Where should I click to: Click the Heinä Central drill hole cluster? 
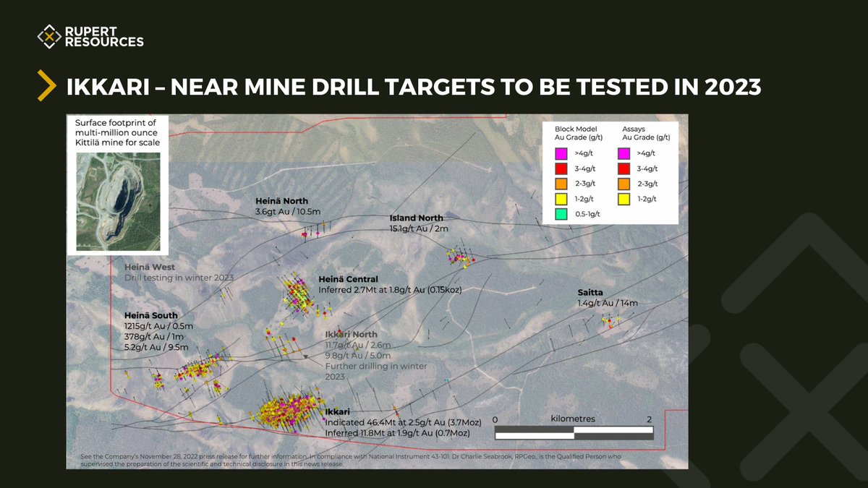coord(297,294)
